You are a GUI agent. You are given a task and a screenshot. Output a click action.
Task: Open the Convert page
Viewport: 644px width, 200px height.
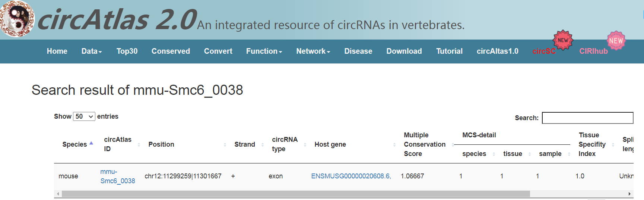tap(218, 51)
